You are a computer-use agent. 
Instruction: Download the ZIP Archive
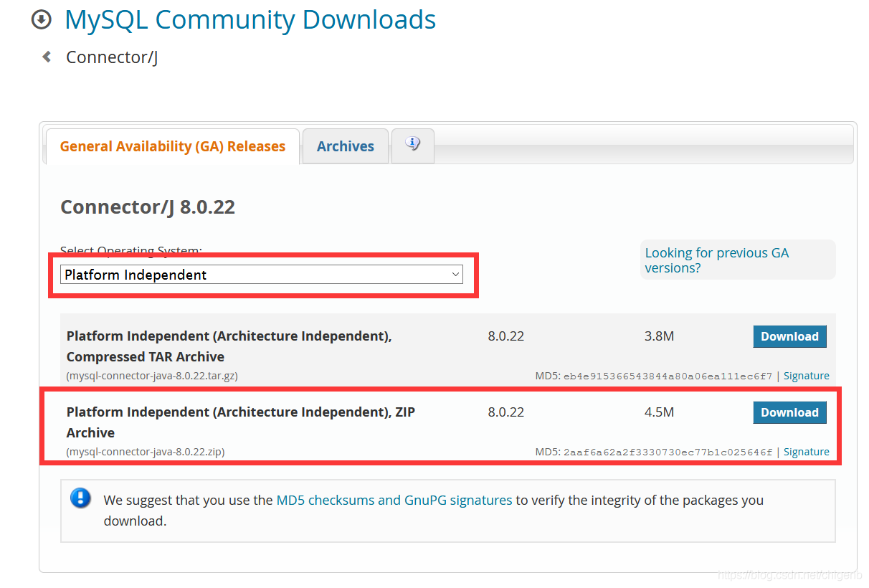pyautogui.click(x=789, y=412)
